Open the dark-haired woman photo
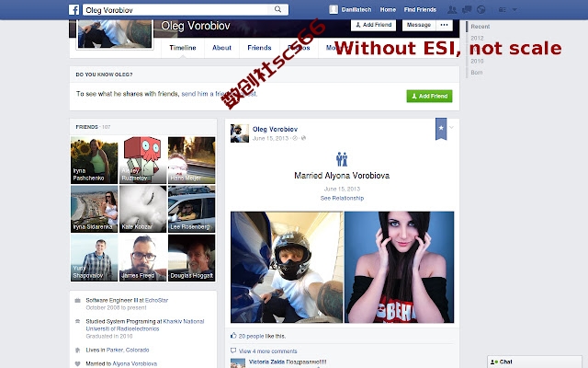The image size is (588, 368). (399, 267)
